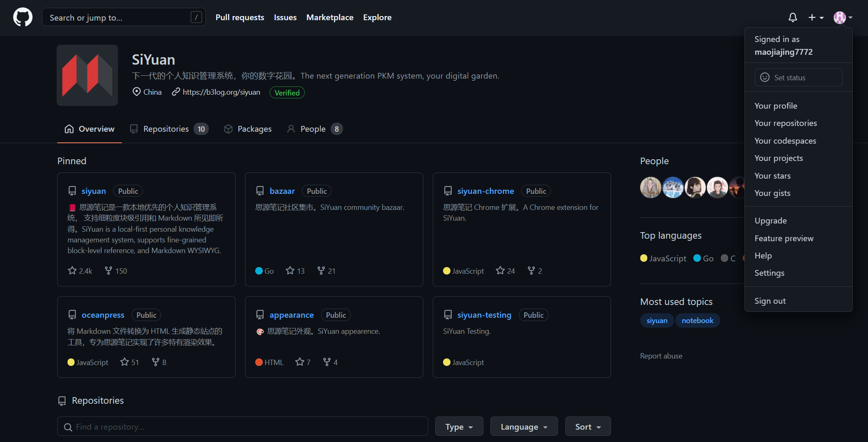Screen dimensions: 868x442
Task: Select Your stars from user menu
Action: click(772, 176)
